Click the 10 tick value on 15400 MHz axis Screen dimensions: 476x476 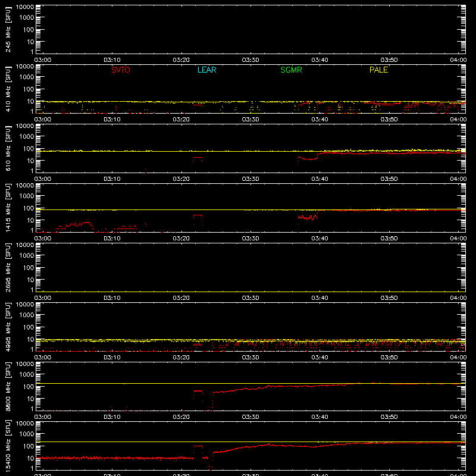pos(30,458)
